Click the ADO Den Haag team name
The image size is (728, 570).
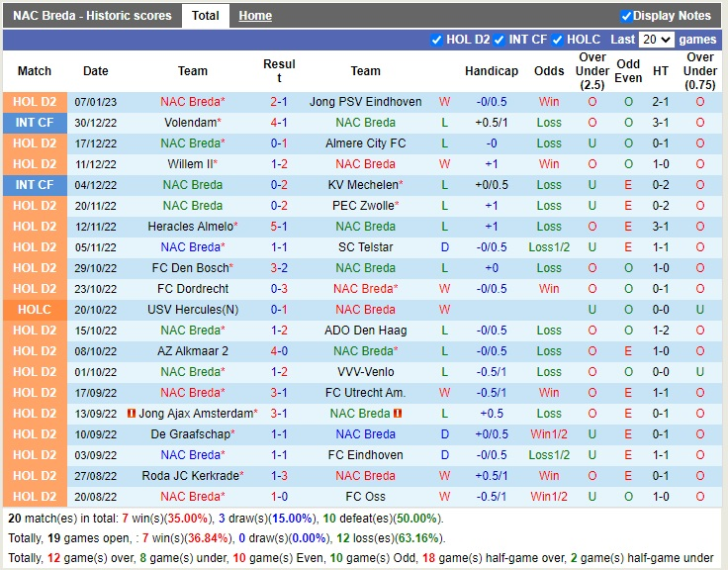click(365, 331)
